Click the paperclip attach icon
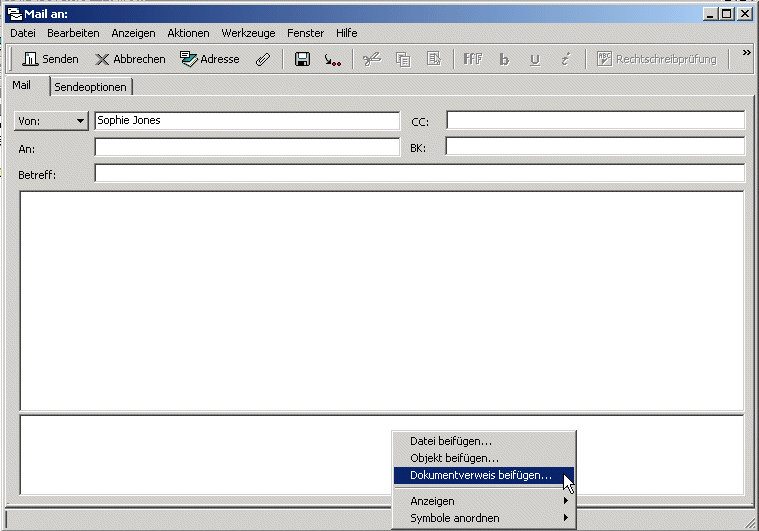Image resolution: width=759 pixels, height=531 pixels. click(x=263, y=60)
